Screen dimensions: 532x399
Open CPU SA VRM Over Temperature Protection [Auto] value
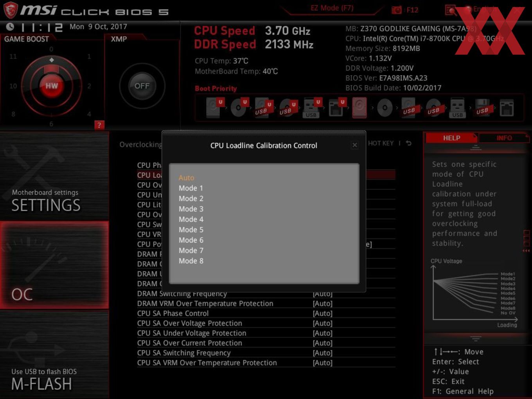click(323, 363)
